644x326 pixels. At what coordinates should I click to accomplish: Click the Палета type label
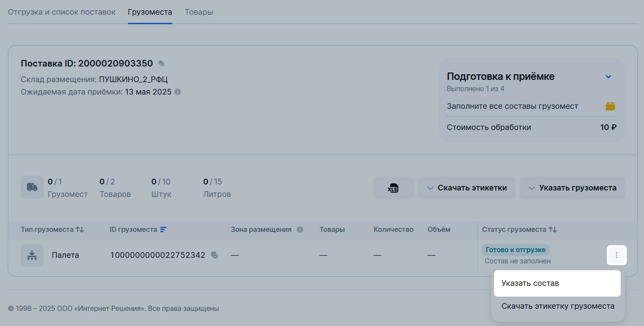point(65,255)
